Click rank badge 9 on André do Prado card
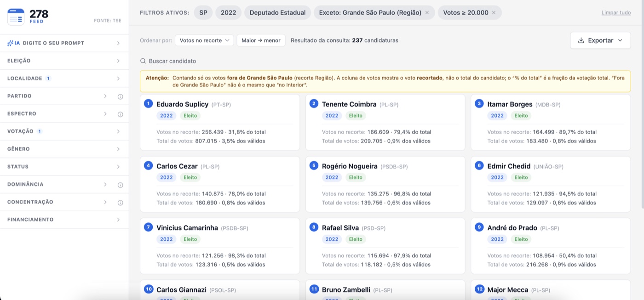644x300 pixels. point(479,227)
